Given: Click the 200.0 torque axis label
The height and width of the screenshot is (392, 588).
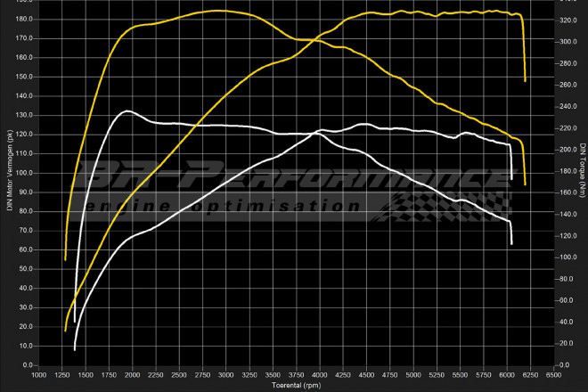Looking at the screenshot, I should tap(567, 150).
